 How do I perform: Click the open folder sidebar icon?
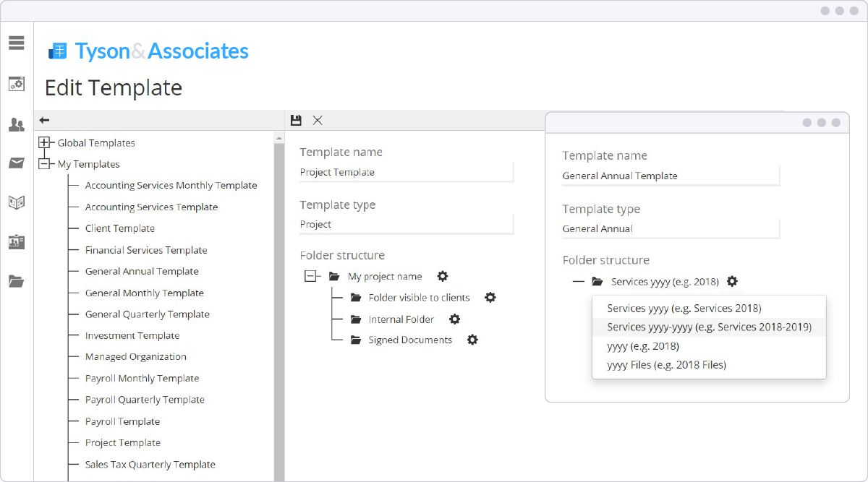[x=17, y=280]
